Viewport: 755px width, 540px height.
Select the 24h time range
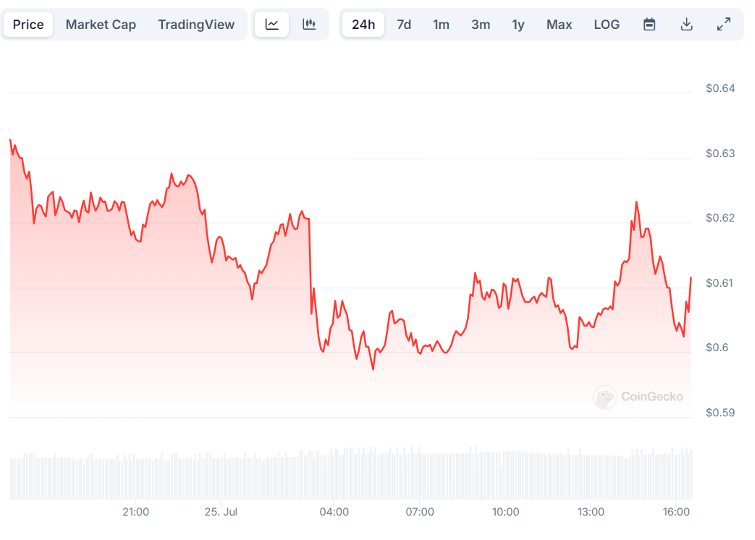tap(363, 24)
